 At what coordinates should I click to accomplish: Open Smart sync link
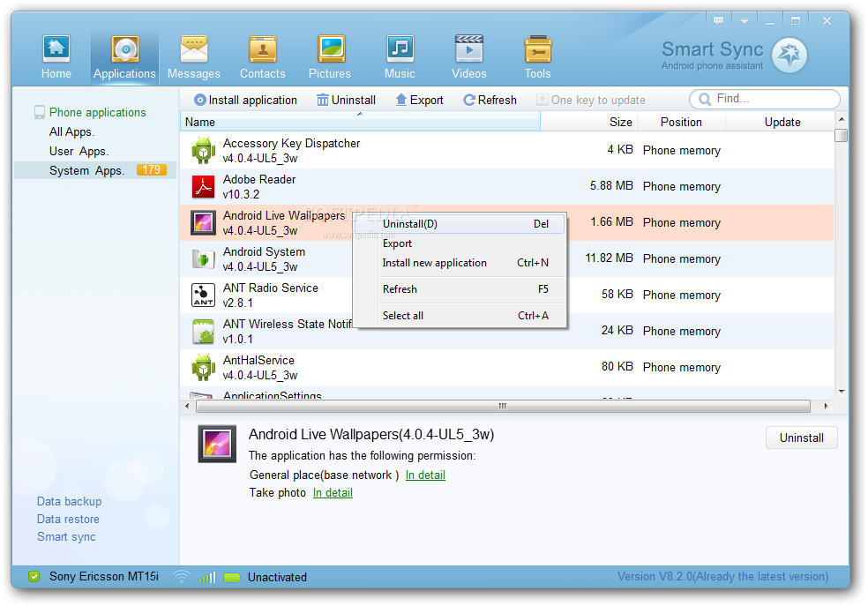tap(66, 537)
